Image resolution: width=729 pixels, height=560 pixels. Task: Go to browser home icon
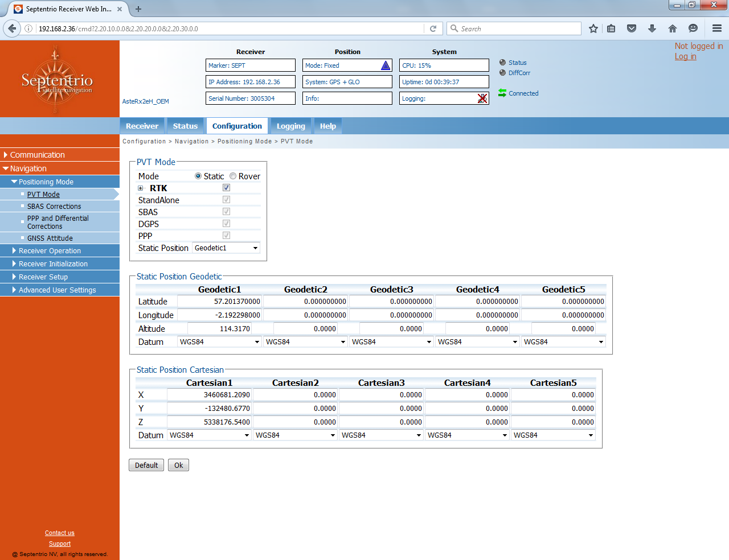(673, 28)
